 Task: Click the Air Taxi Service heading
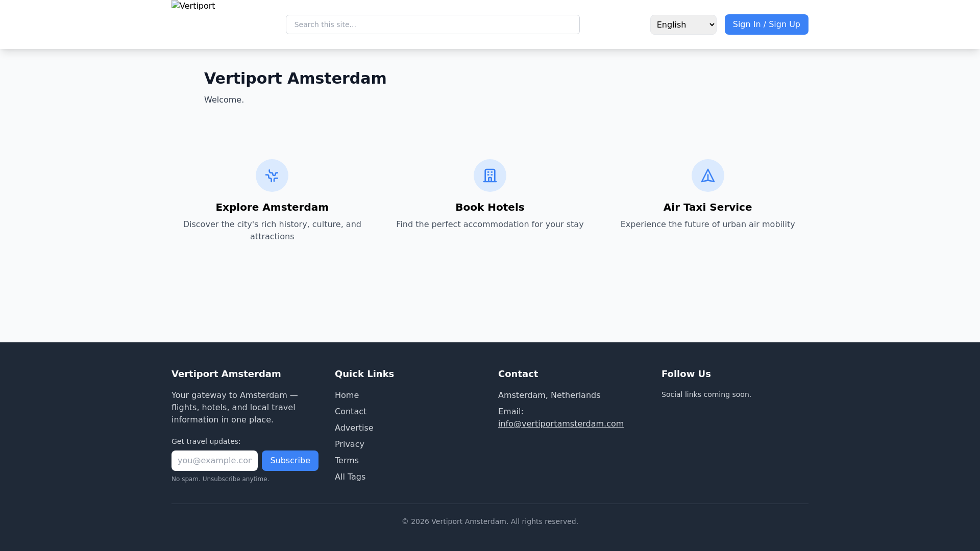708,207
